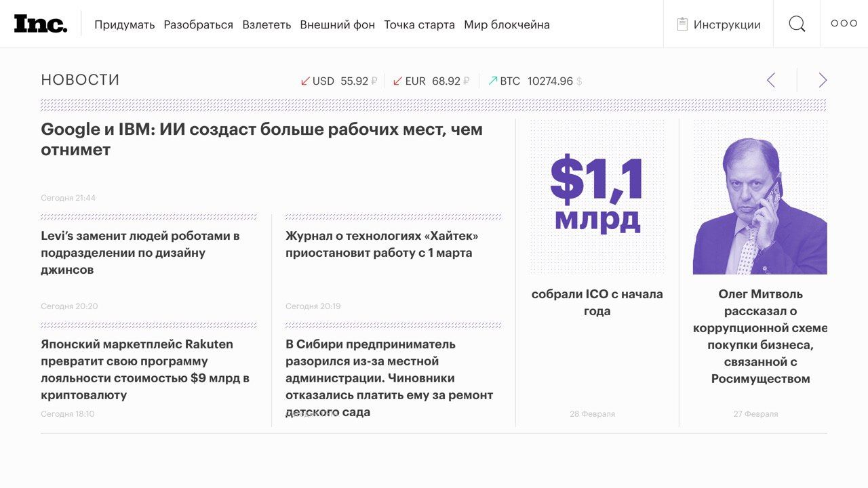Open the three-circles more menu

(844, 24)
